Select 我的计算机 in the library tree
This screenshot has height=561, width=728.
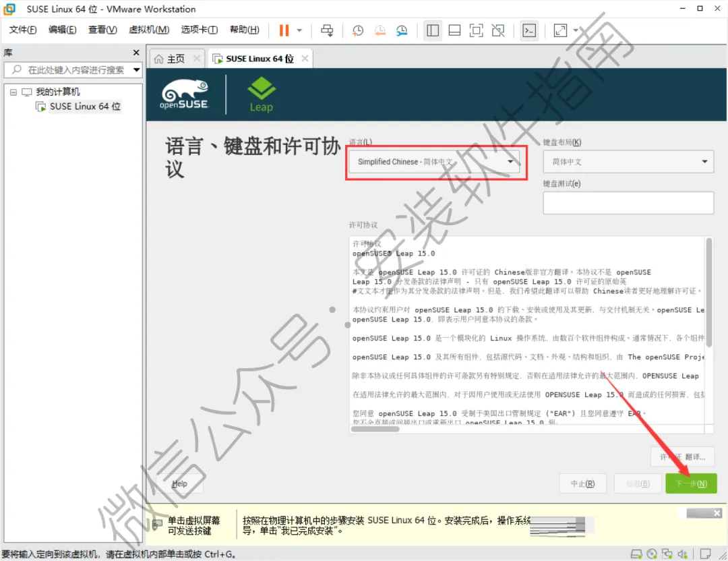click(x=57, y=92)
